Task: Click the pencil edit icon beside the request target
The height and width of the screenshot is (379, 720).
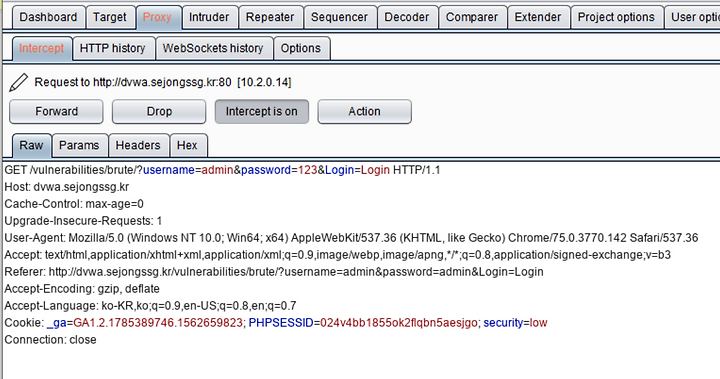Action: 18,83
